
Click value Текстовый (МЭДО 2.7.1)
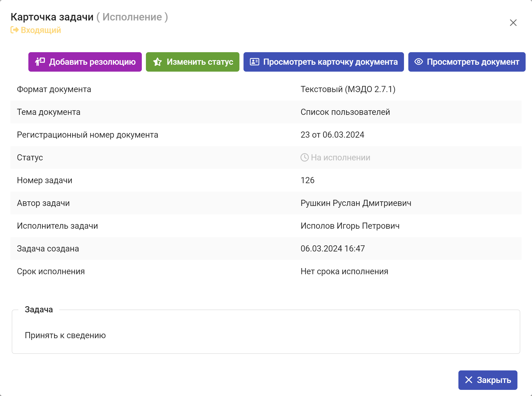(x=348, y=89)
